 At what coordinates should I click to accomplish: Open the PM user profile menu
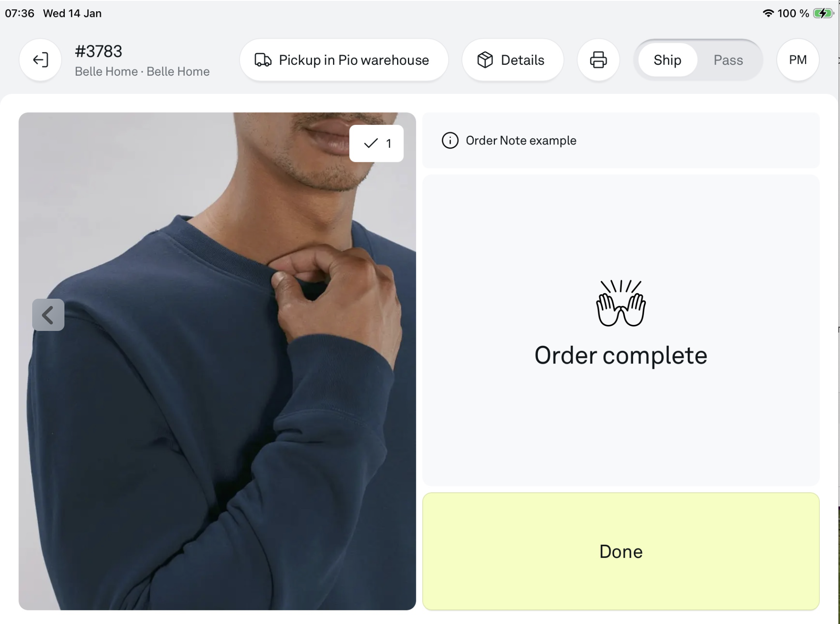click(x=797, y=60)
